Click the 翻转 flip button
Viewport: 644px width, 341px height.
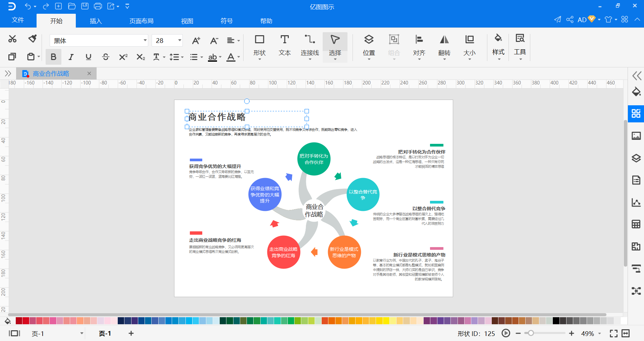(444, 47)
